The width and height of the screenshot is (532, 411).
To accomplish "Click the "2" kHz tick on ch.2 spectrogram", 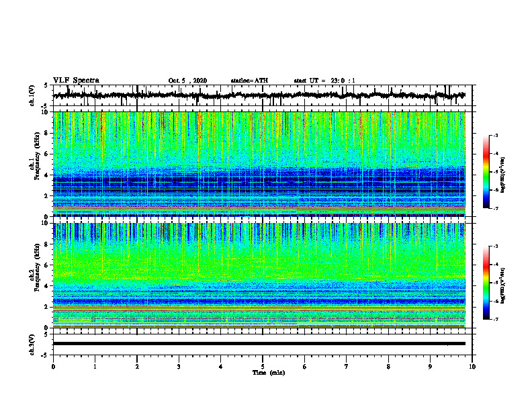I will point(46,307).
